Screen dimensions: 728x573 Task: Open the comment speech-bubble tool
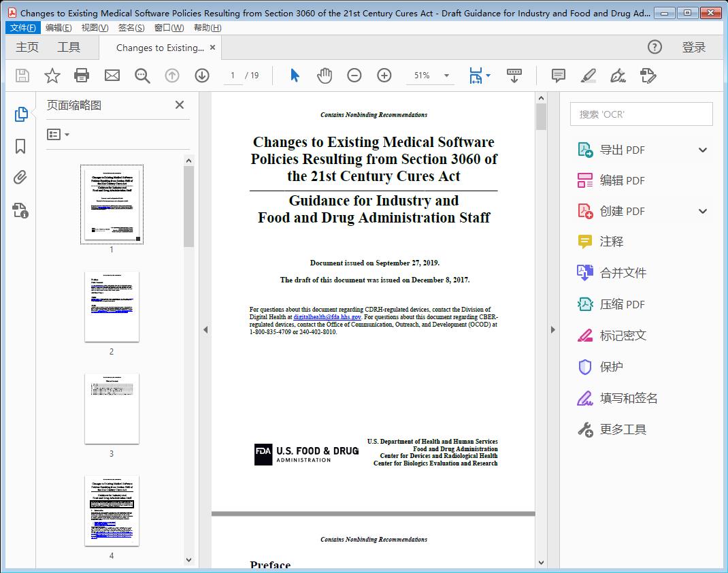click(x=558, y=76)
